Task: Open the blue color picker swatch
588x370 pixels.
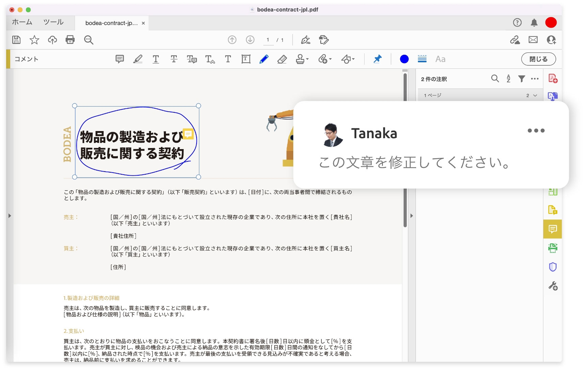Action: coord(404,59)
